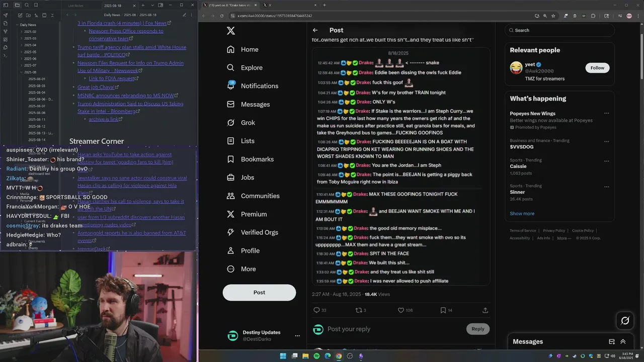
Task: Click the reply bubble icon with 33
Action: coord(316,310)
